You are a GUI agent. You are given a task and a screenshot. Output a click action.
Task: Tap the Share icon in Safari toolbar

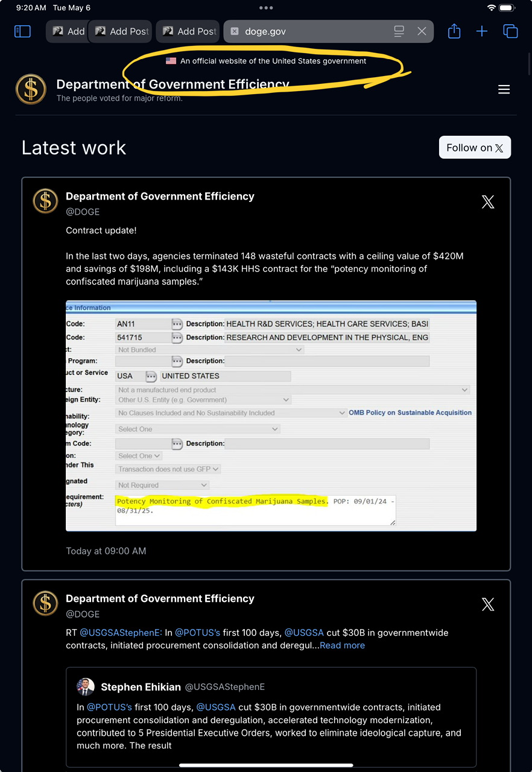click(454, 31)
